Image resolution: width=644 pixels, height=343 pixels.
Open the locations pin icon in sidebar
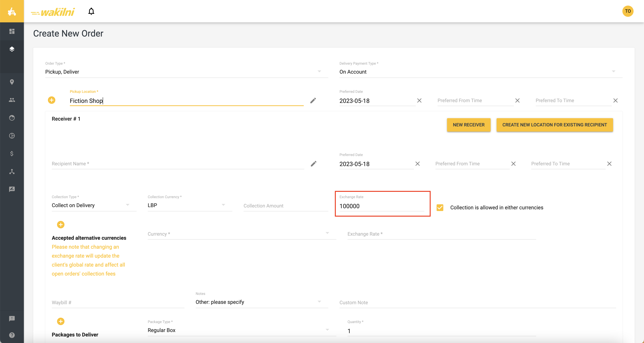click(12, 82)
